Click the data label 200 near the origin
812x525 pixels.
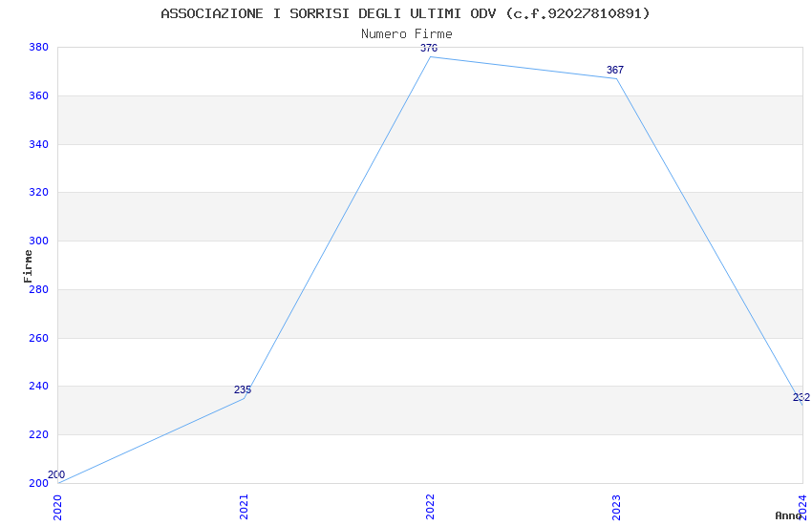tap(56, 474)
